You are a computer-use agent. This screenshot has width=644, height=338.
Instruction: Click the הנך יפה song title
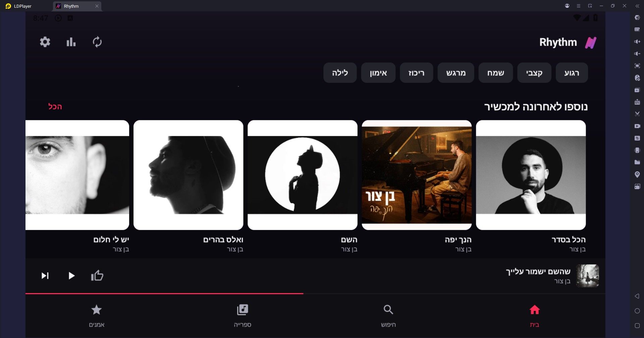click(458, 240)
